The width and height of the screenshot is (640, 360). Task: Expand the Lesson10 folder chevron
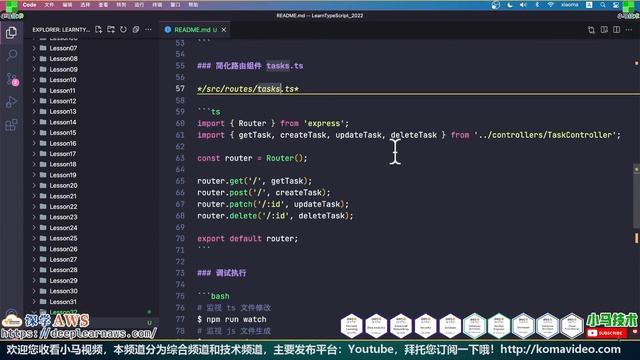click(x=34, y=80)
